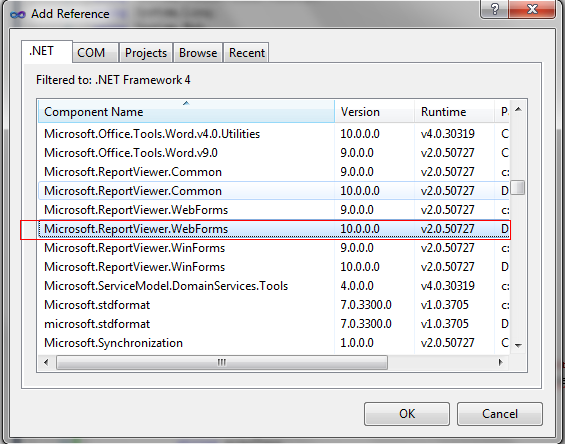Select Microsoft.ReportViewer.WebForms version 9.0.0.0
This screenshot has width=565, height=444.
(274, 210)
